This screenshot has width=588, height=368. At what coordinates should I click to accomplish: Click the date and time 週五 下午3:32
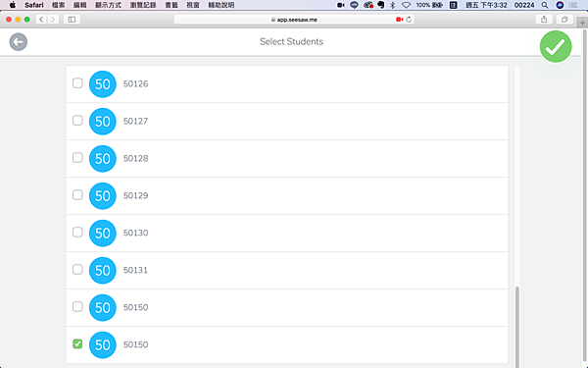point(486,5)
